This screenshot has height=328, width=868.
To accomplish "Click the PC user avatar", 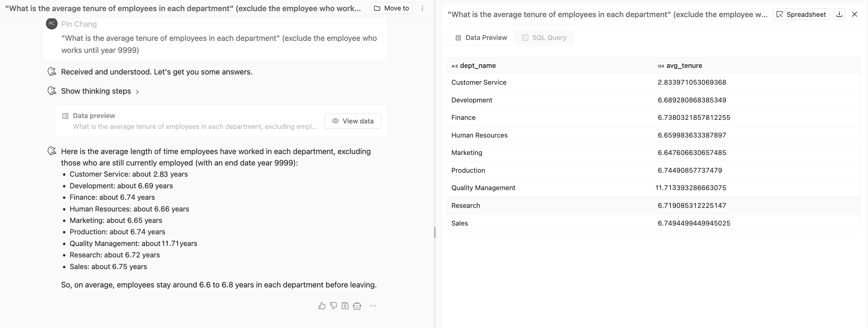I will 52,24.
